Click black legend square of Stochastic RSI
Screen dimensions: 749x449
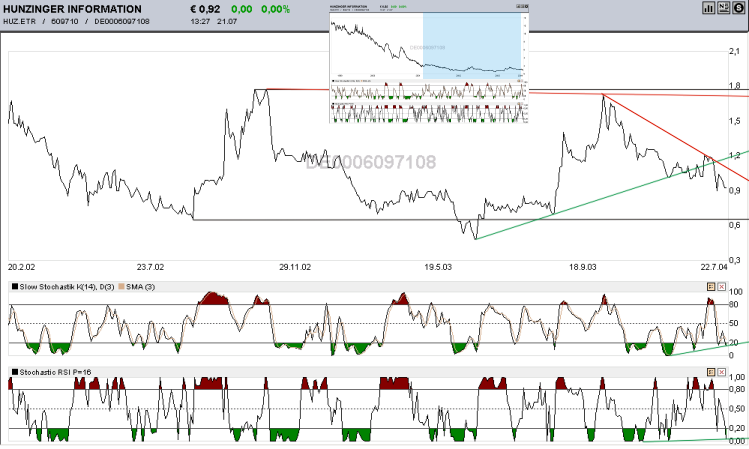click(x=15, y=372)
